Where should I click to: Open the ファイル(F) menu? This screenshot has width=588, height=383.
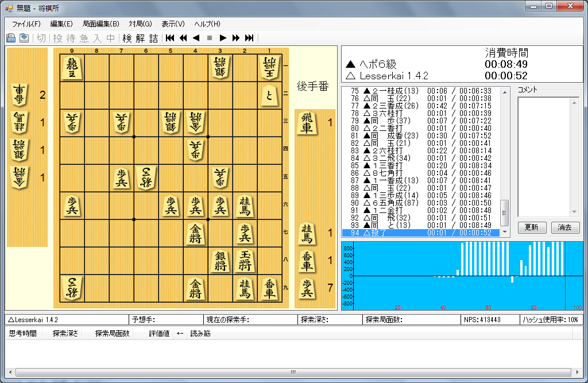point(26,24)
